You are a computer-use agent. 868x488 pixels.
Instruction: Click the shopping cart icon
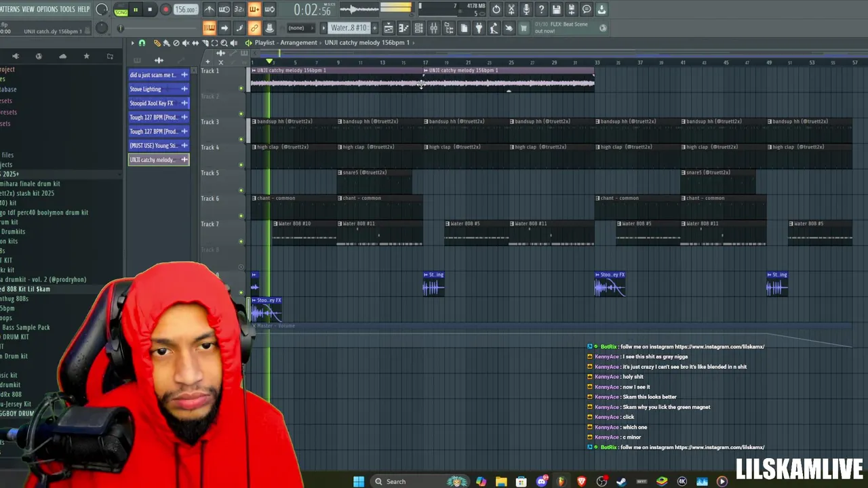(524, 28)
